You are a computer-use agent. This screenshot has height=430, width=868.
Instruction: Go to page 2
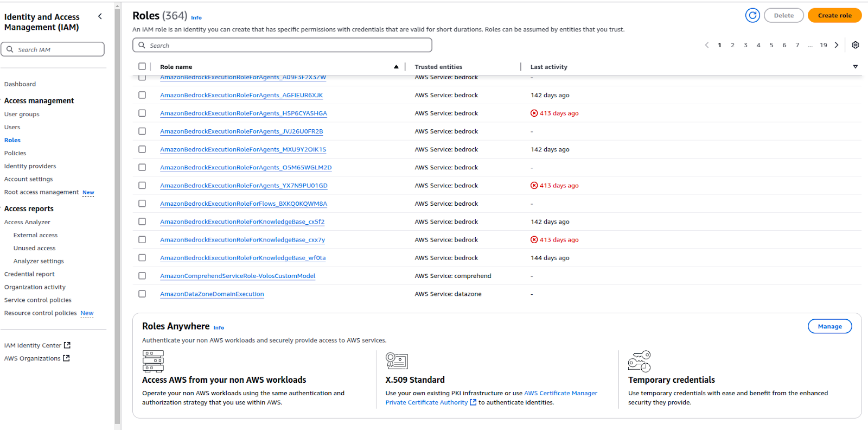(732, 45)
